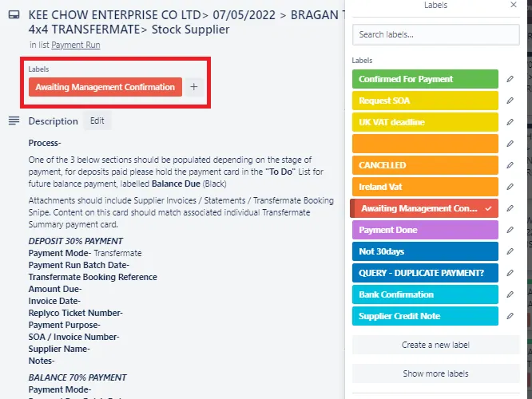This screenshot has width=532, height=399.
Task: Uncheck Awaiting Management Con... red label
Action: [x=424, y=208]
